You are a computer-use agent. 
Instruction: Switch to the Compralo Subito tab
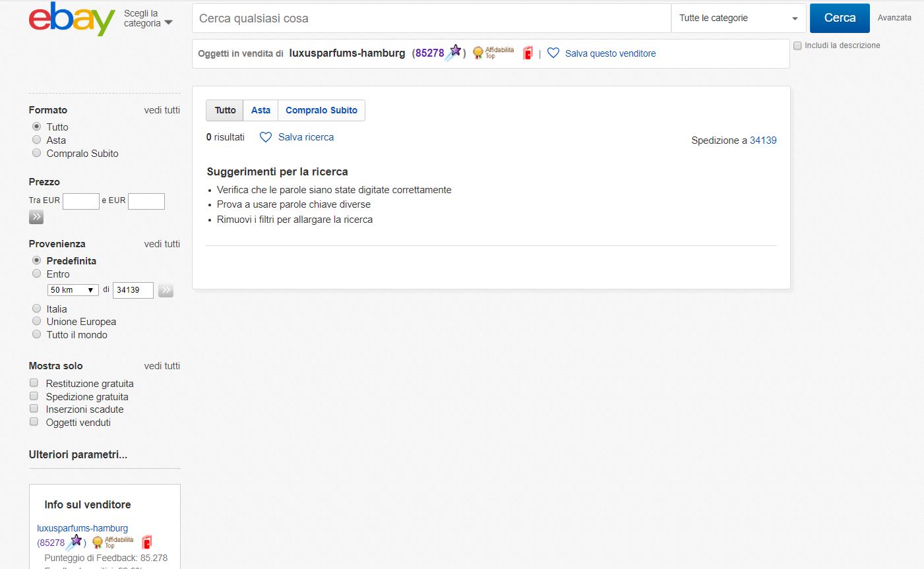(x=321, y=110)
